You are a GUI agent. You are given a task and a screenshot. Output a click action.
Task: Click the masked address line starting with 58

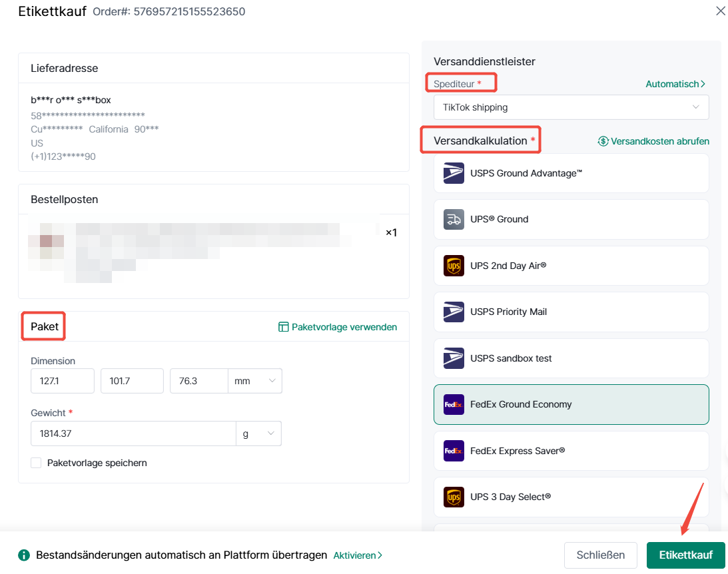coord(88,115)
